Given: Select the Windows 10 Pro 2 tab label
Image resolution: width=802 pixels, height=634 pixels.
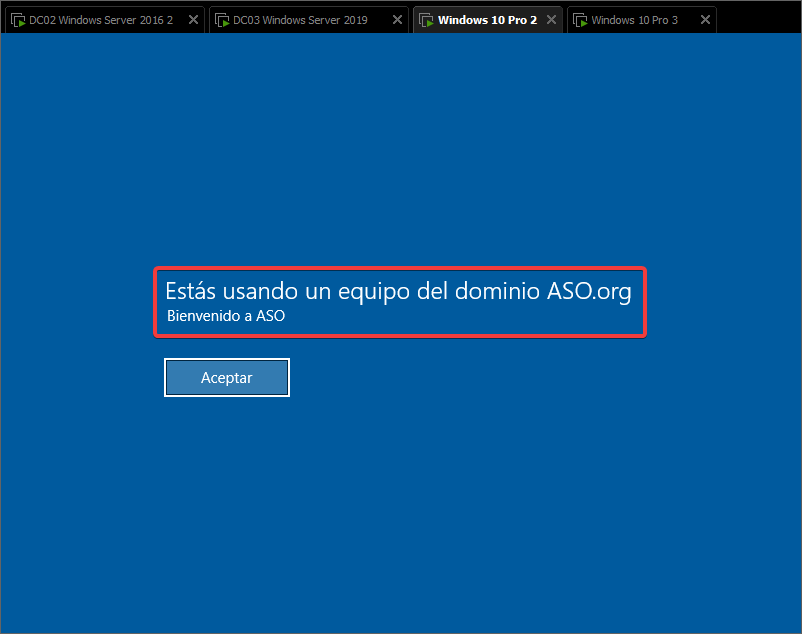Looking at the screenshot, I should click(x=487, y=20).
